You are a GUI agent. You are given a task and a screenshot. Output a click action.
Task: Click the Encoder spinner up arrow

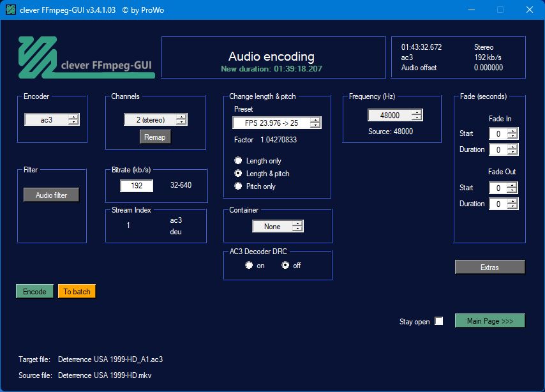point(73,117)
